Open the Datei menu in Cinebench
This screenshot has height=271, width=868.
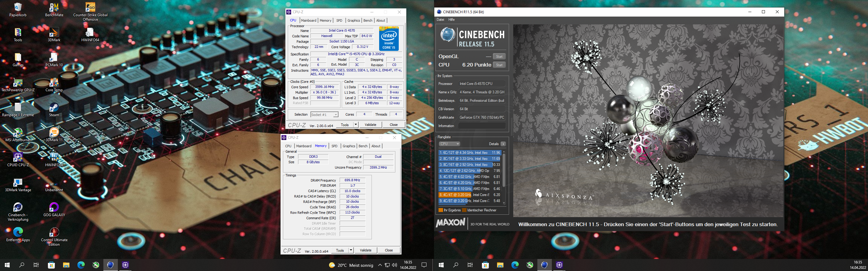click(x=440, y=20)
